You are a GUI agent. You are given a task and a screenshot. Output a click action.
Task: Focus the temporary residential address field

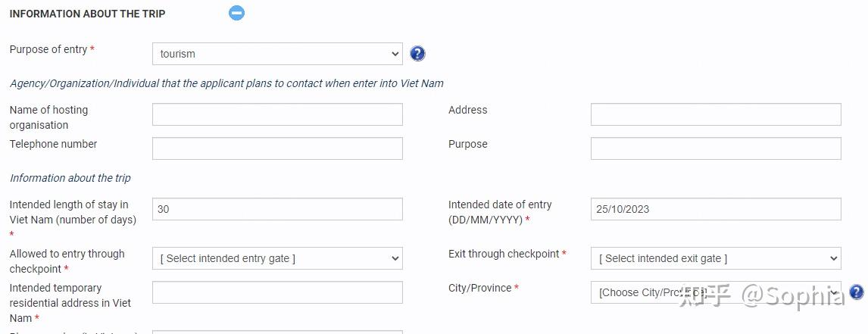click(x=277, y=292)
